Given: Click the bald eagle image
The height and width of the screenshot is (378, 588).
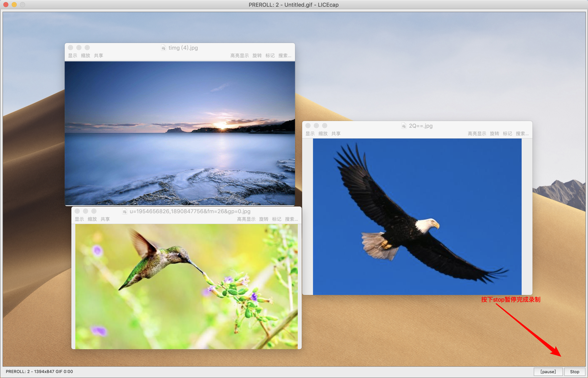Looking at the screenshot, I should [x=417, y=217].
